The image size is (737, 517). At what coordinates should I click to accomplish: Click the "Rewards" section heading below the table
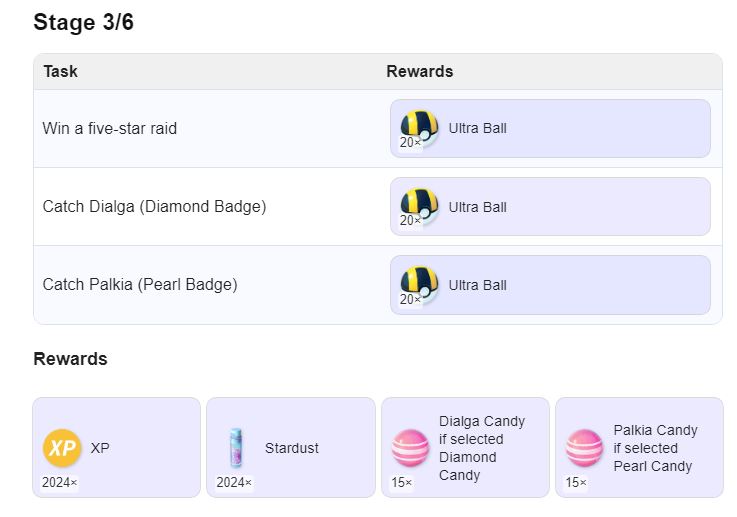[70, 359]
